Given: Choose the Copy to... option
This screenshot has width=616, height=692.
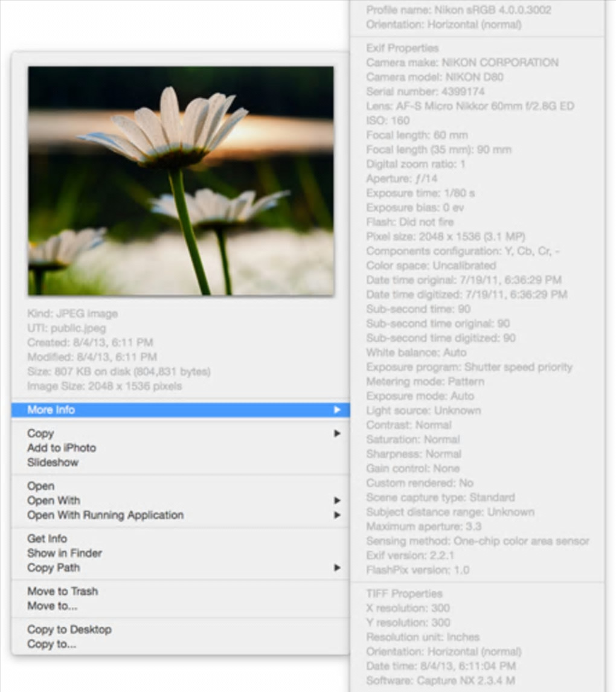Looking at the screenshot, I should 51,644.
